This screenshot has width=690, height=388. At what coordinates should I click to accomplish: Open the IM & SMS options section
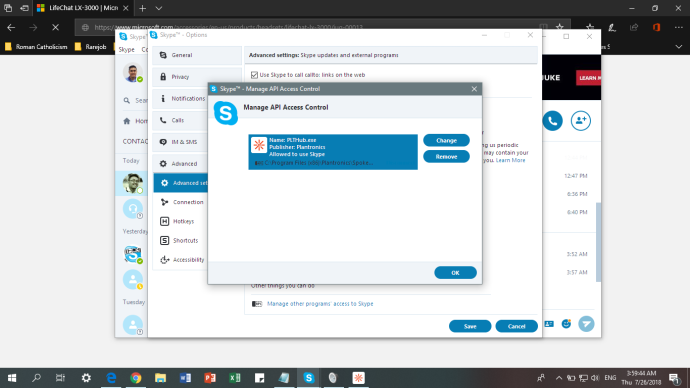(180, 142)
